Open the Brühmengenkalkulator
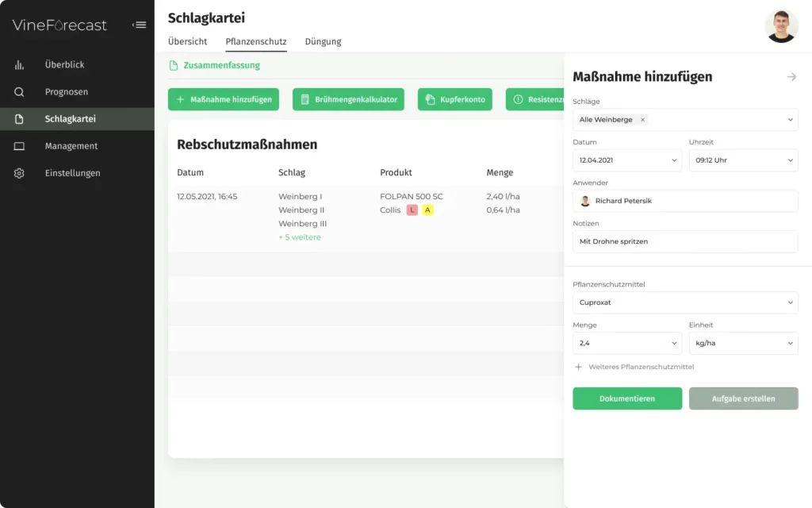Screen dimensions: 812x508 point(348,99)
